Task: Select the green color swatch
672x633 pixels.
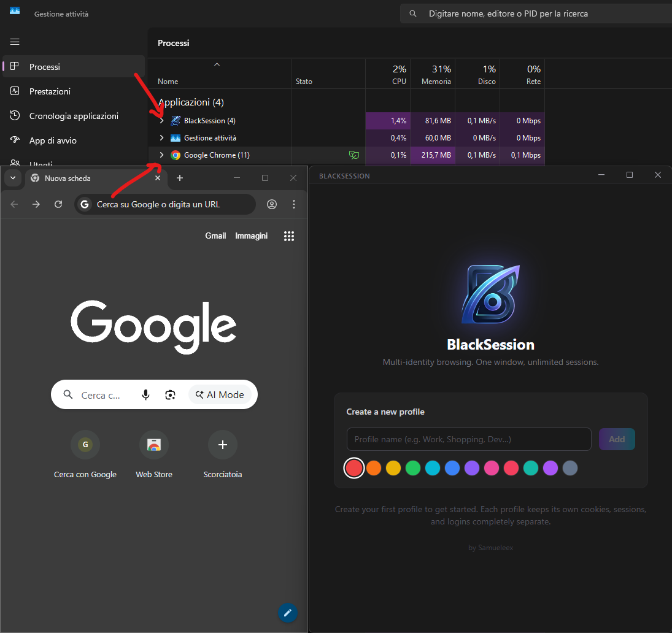Action: pos(413,468)
